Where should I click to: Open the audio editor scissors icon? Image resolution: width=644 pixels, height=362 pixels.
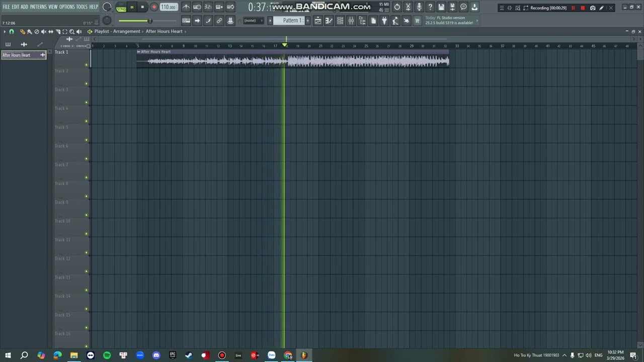408,7
